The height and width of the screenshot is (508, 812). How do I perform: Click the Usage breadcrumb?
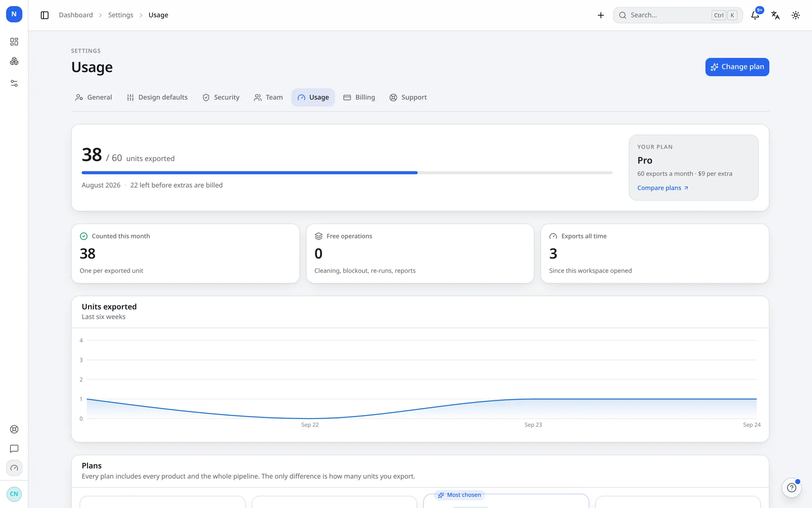click(x=158, y=15)
